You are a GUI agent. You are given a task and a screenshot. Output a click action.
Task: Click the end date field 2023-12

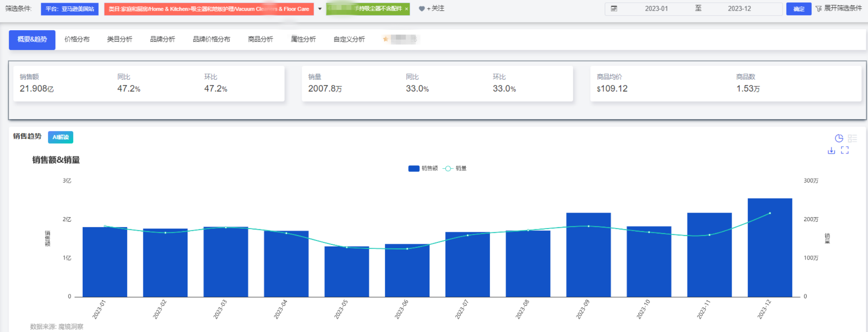click(x=739, y=9)
